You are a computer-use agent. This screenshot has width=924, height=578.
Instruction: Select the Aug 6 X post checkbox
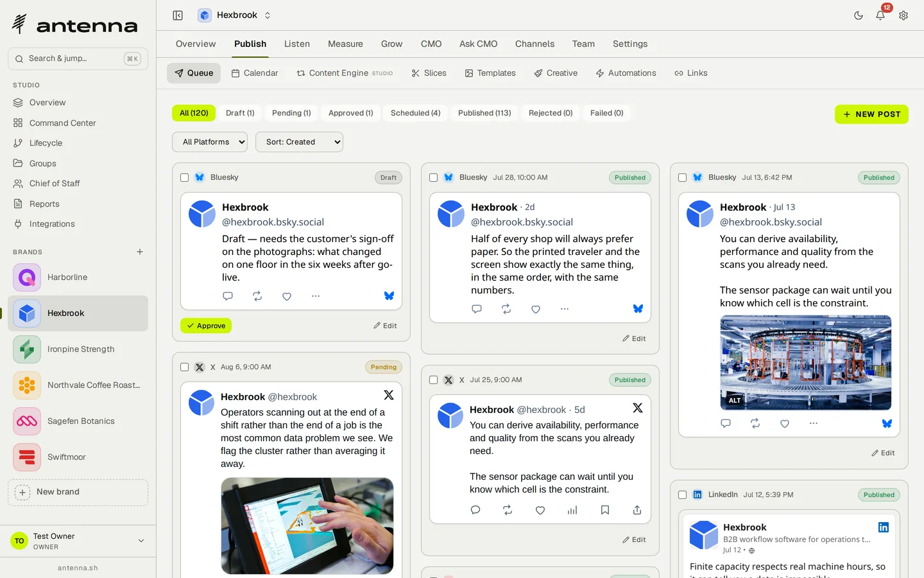click(x=185, y=367)
